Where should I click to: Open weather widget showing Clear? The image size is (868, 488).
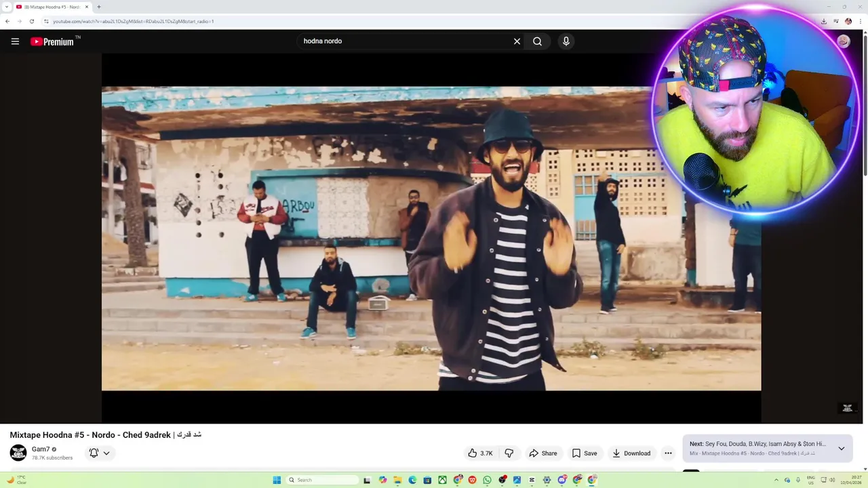(x=16, y=480)
